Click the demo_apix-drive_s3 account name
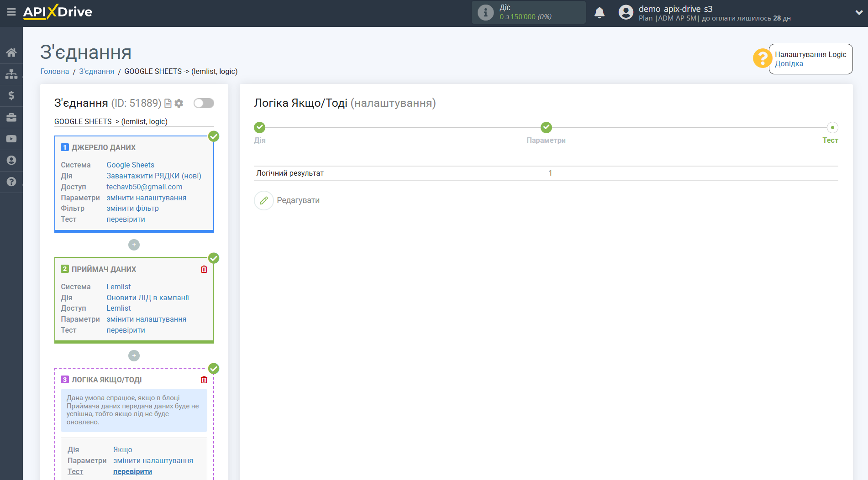Image resolution: width=868 pixels, height=480 pixels. (675, 9)
